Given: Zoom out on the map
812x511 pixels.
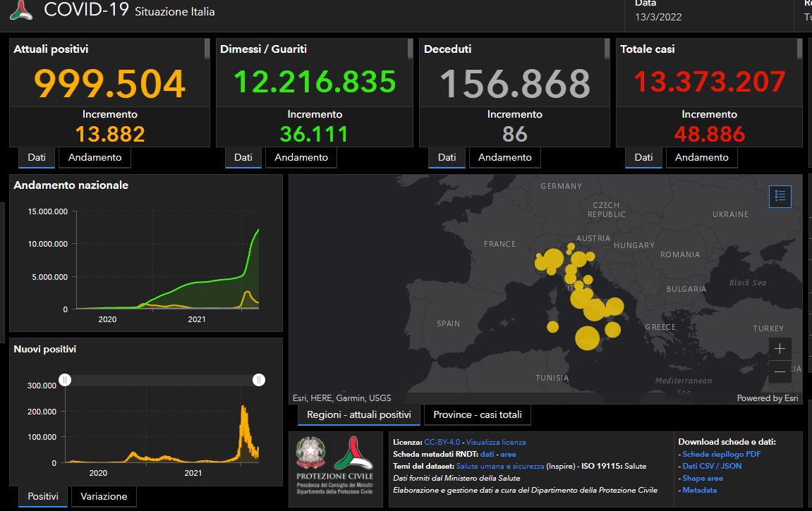Looking at the screenshot, I should click(x=780, y=371).
